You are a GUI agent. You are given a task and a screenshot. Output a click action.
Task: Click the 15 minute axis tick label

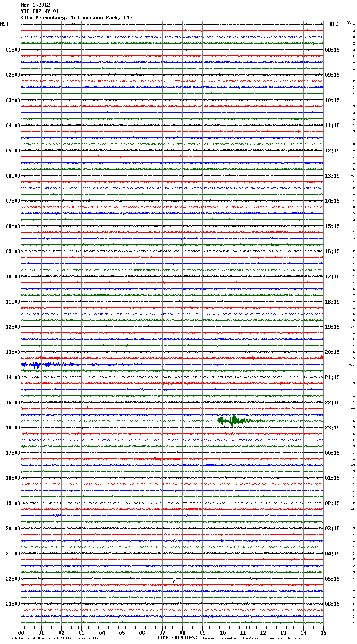323,633
